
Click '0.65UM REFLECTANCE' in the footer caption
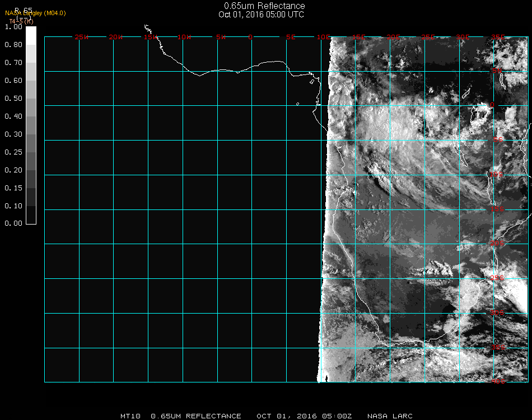point(196,416)
